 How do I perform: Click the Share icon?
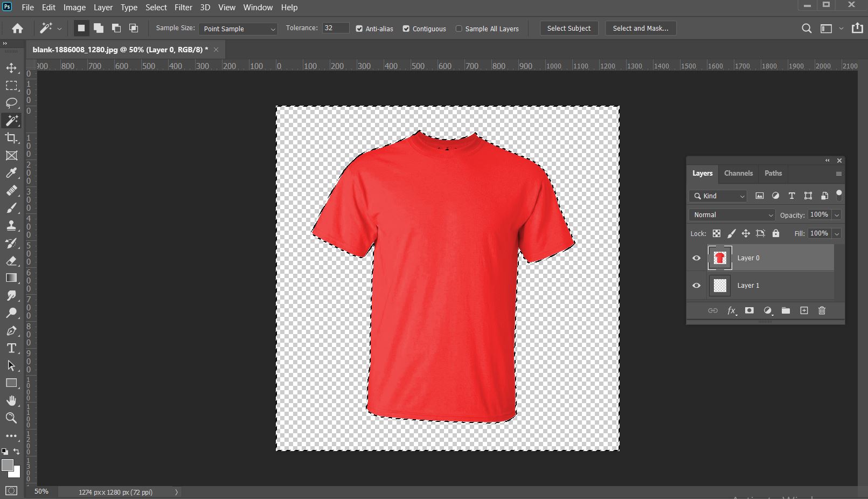click(857, 28)
